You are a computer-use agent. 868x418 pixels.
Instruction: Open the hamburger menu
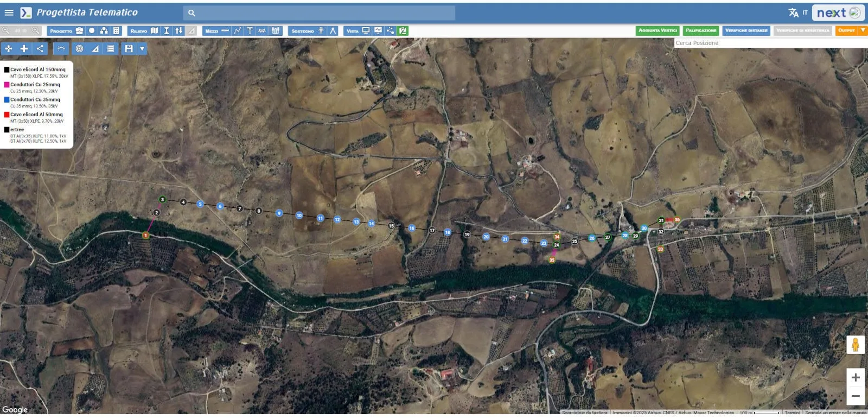tap(9, 12)
